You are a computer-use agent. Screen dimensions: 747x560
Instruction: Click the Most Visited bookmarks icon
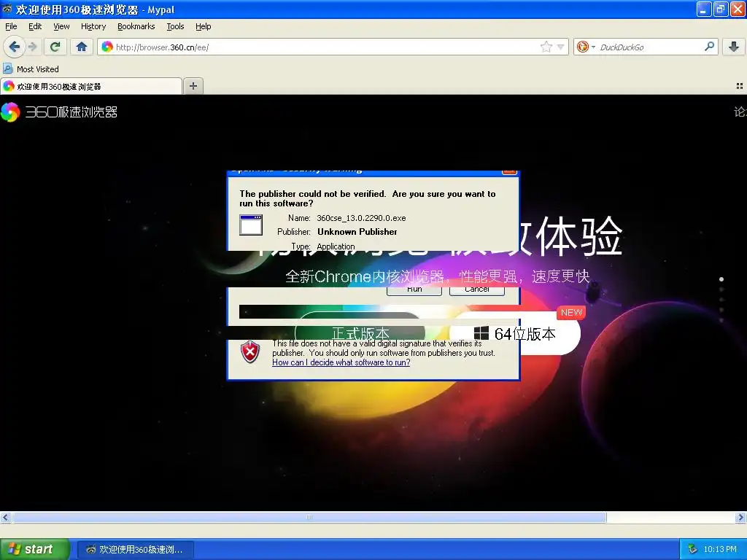coord(7,69)
